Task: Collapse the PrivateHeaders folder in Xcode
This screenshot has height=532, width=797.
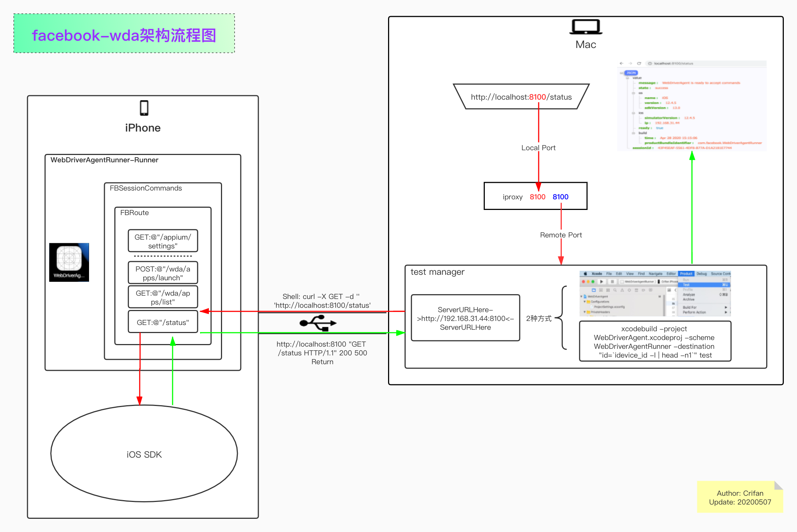Action: coord(584,312)
